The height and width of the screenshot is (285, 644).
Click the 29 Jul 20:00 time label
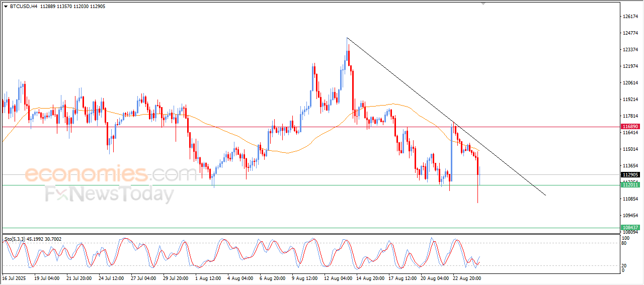coord(176,277)
